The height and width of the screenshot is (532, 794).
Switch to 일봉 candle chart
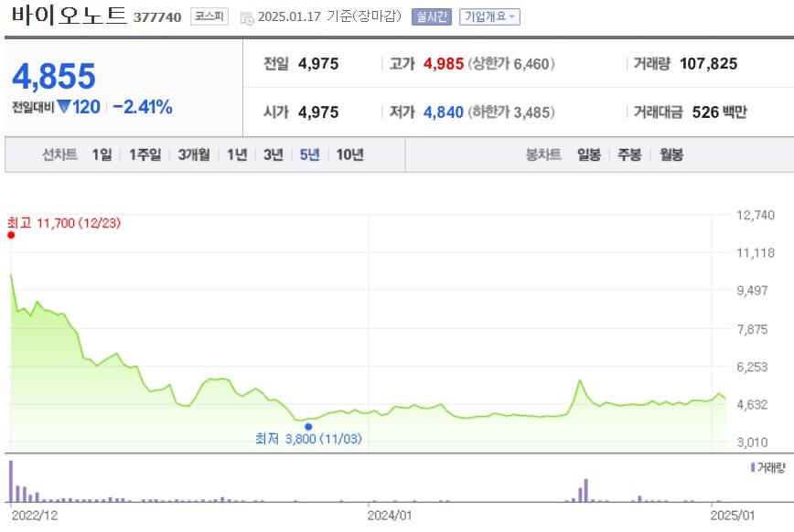click(x=589, y=154)
